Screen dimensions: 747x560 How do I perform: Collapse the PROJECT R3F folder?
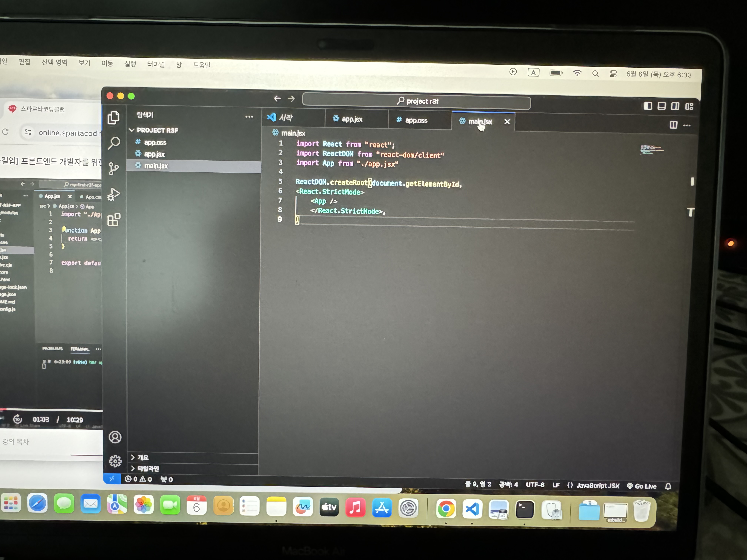154,130
